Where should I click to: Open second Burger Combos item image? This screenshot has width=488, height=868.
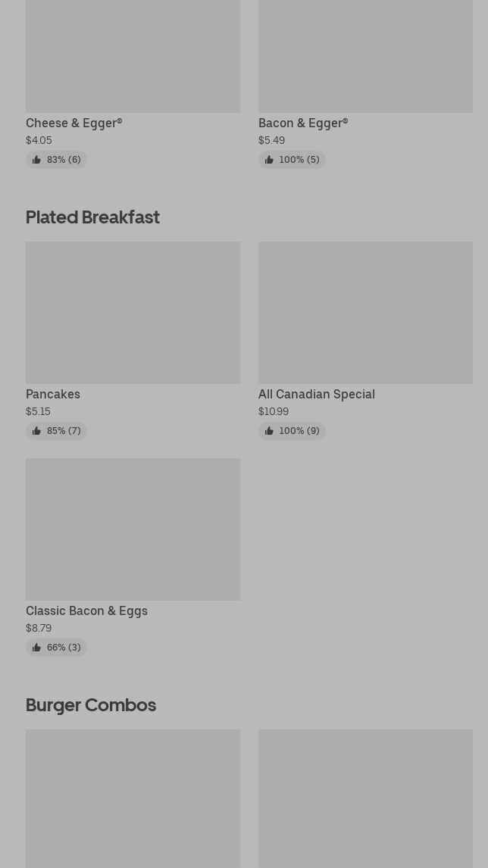click(365, 798)
